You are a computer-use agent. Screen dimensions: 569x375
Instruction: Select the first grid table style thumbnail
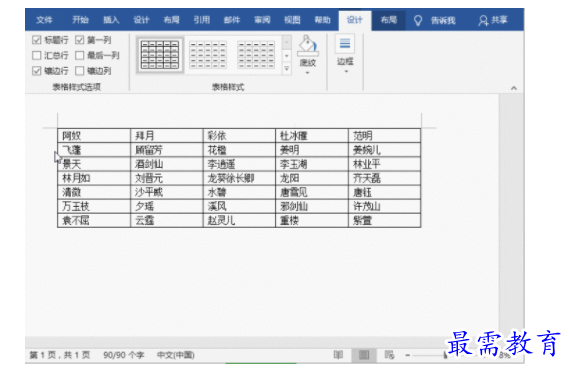[x=160, y=55]
